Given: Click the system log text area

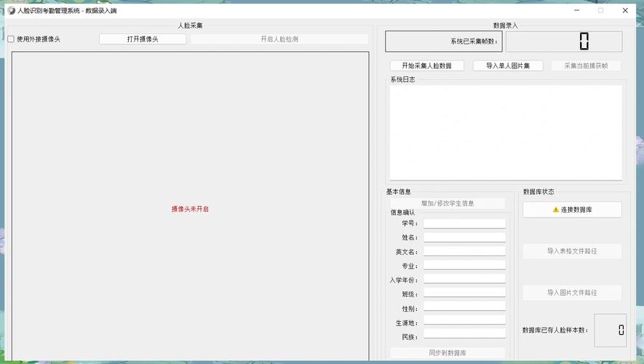Looking at the screenshot, I should pyautogui.click(x=506, y=132).
